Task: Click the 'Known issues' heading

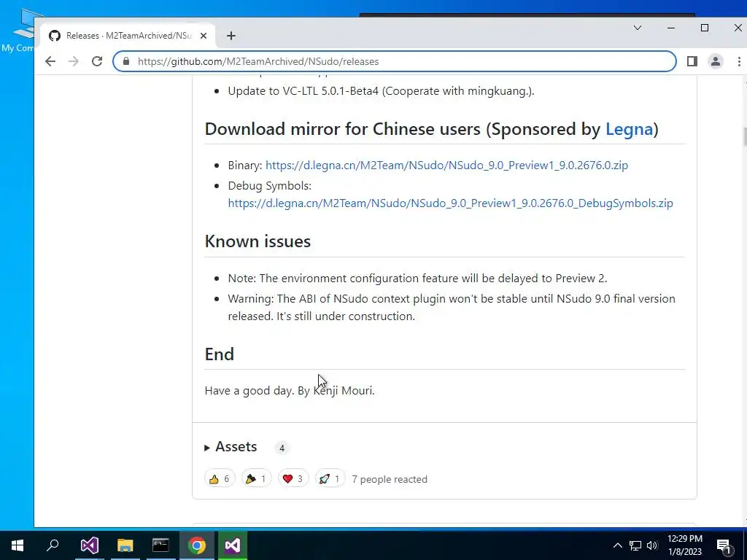Action: pos(258,241)
